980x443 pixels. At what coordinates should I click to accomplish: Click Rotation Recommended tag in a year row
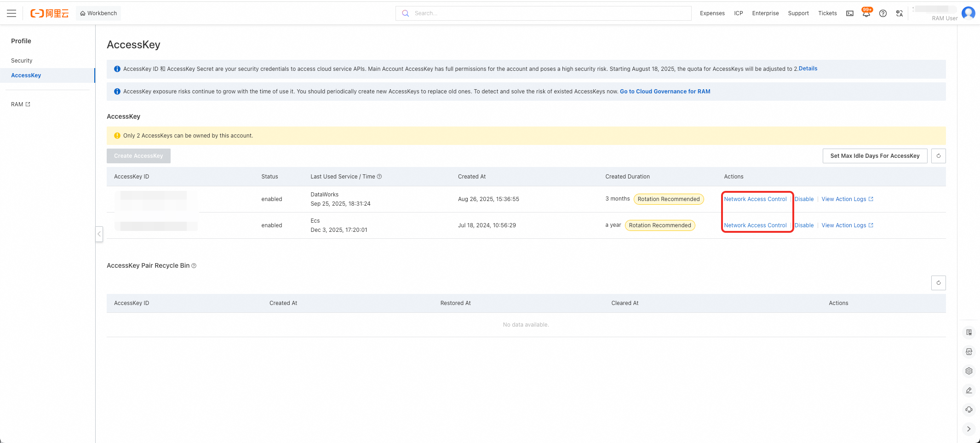tap(660, 225)
